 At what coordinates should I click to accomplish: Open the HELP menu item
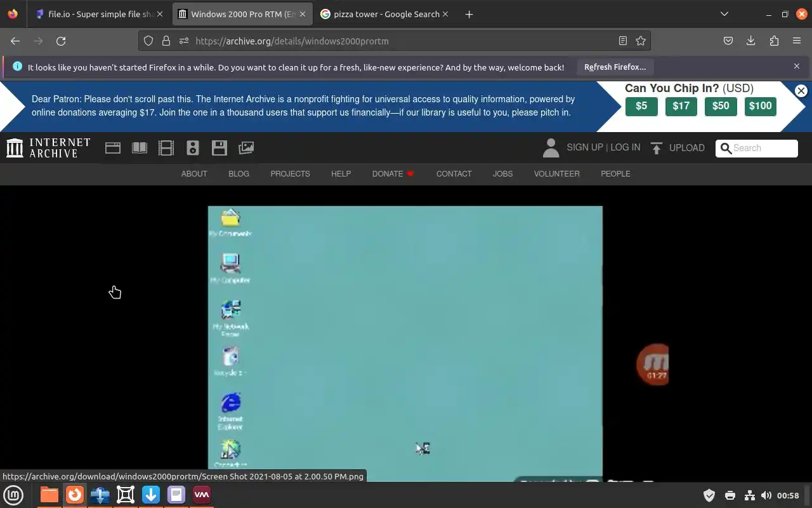click(x=341, y=174)
